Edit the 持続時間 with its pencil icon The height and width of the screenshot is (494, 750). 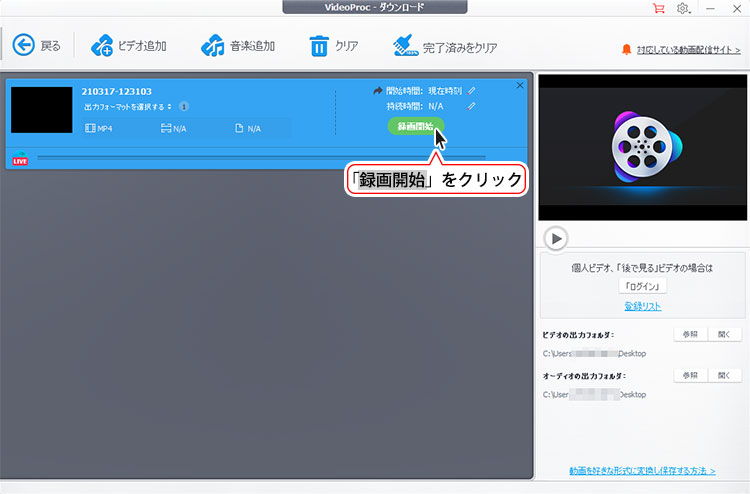tap(472, 106)
